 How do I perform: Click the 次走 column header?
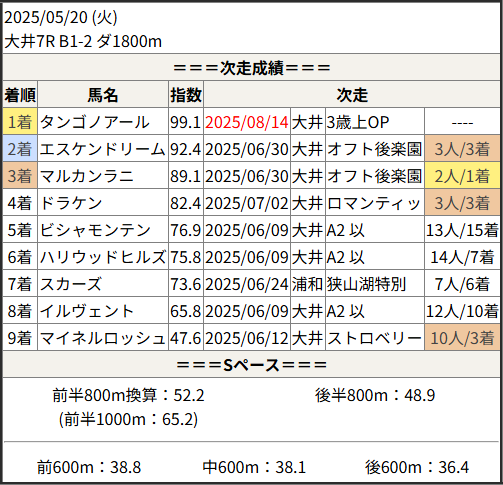click(x=352, y=95)
